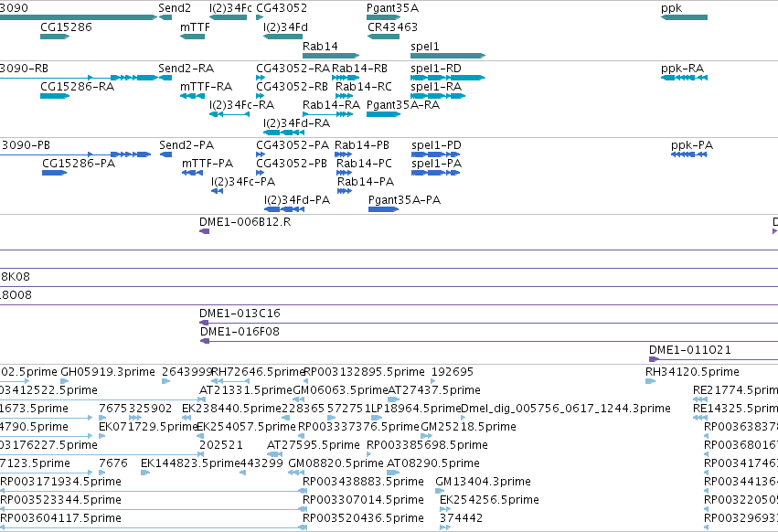Select the RH34120.5prime EST marker

(x=651, y=381)
